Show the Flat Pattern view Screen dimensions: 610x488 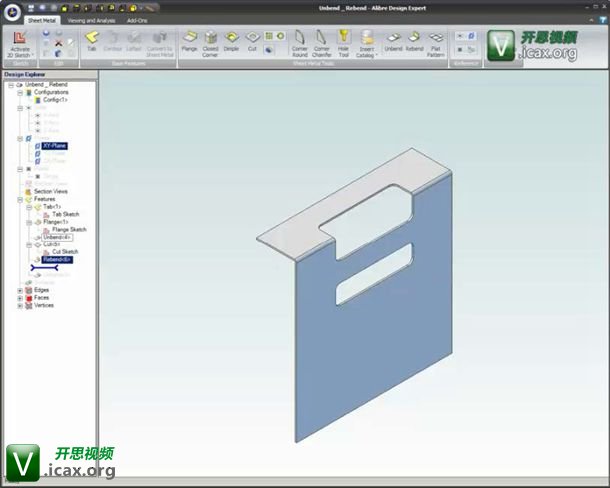[x=436, y=42]
